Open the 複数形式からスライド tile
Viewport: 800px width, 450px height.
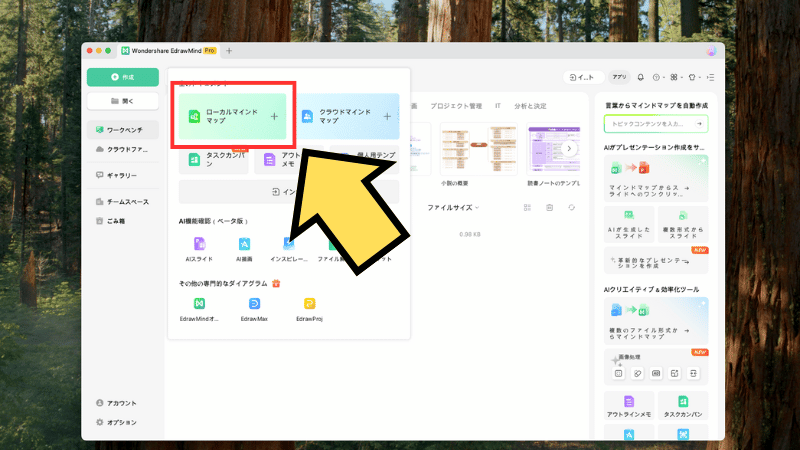[x=683, y=224]
